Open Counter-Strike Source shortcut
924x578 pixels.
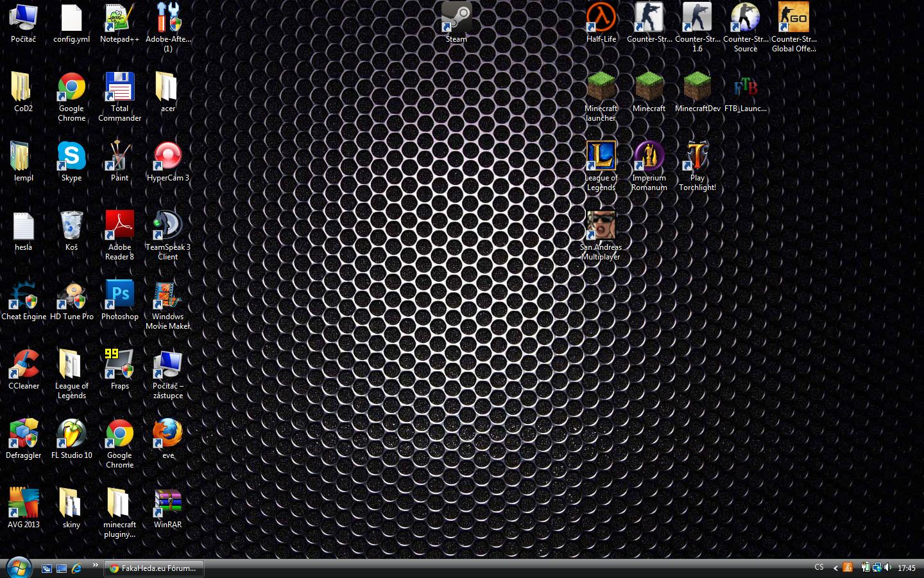(746, 27)
